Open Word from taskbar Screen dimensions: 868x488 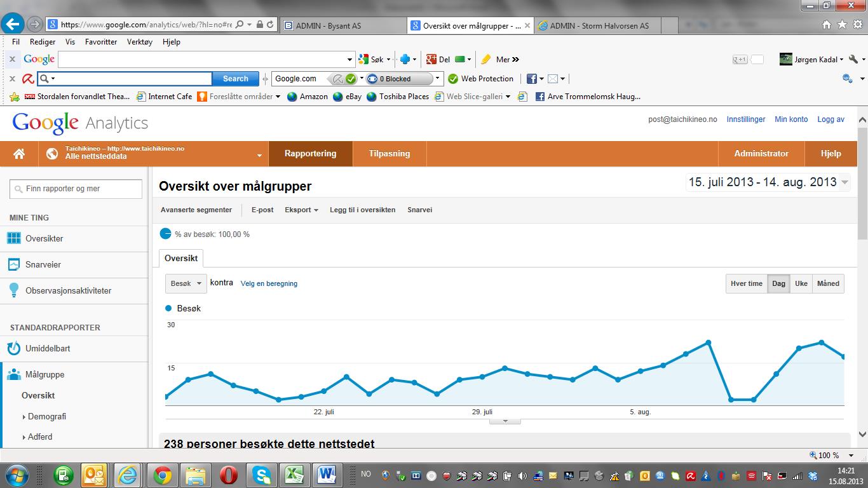coord(327,475)
